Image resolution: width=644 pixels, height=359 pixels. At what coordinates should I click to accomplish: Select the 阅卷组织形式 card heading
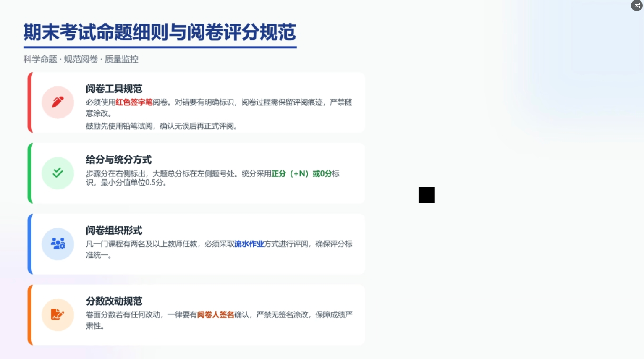[x=114, y=231]
